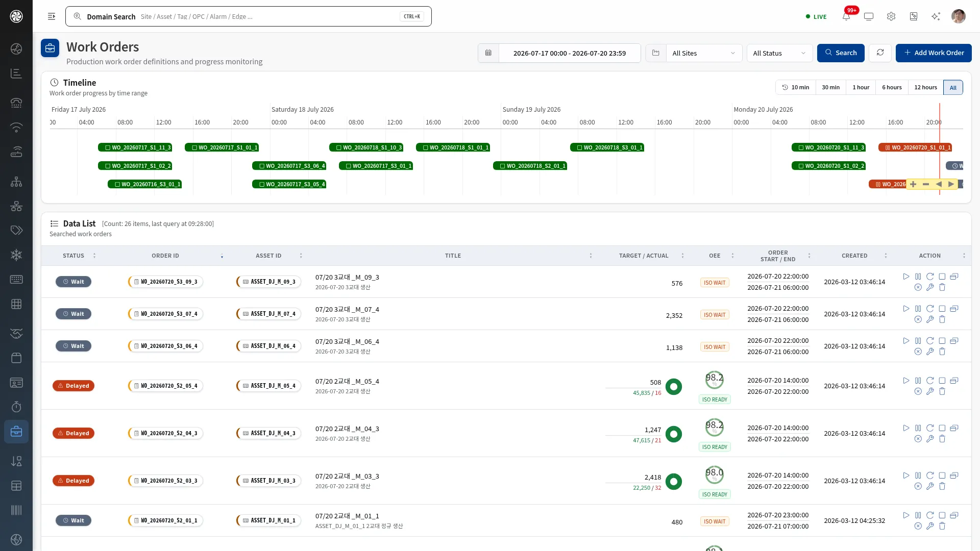Open the settings gear in top bar
980x551 pixels.
coord(891,16)
